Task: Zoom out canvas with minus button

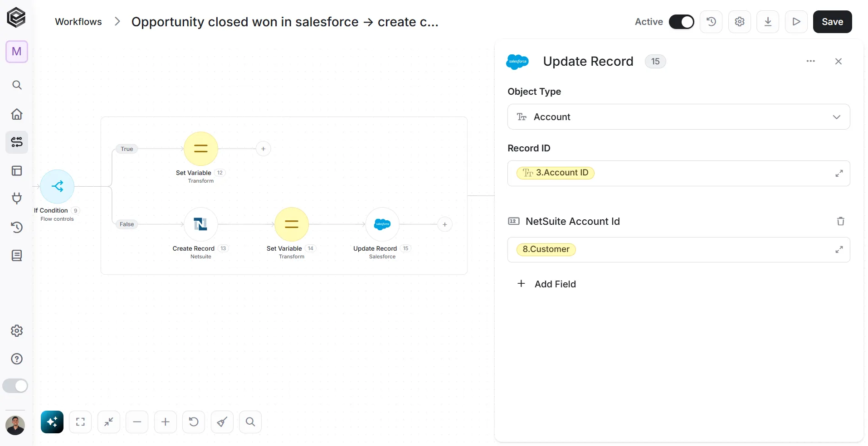Action: [x=137, y=422]
